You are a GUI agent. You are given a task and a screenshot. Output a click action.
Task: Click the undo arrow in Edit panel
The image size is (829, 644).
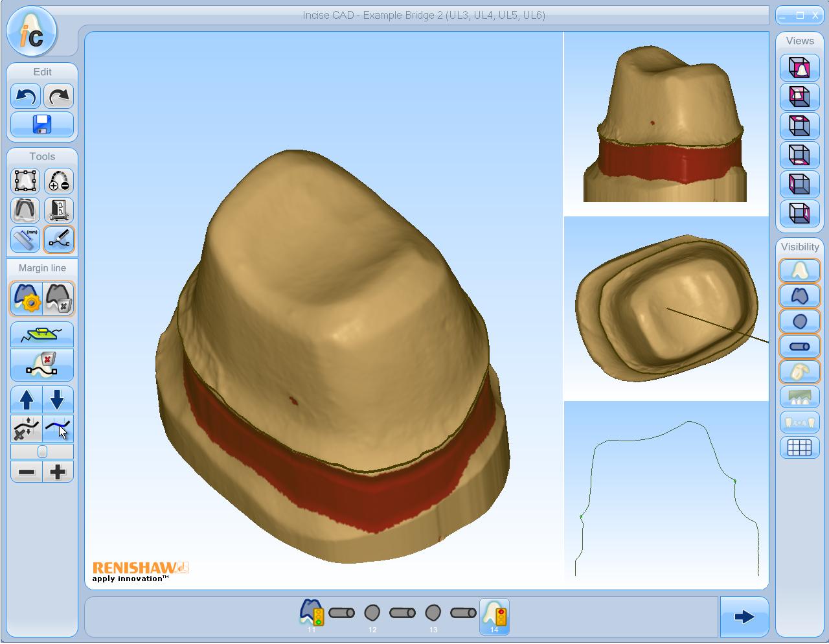point(26,97)
